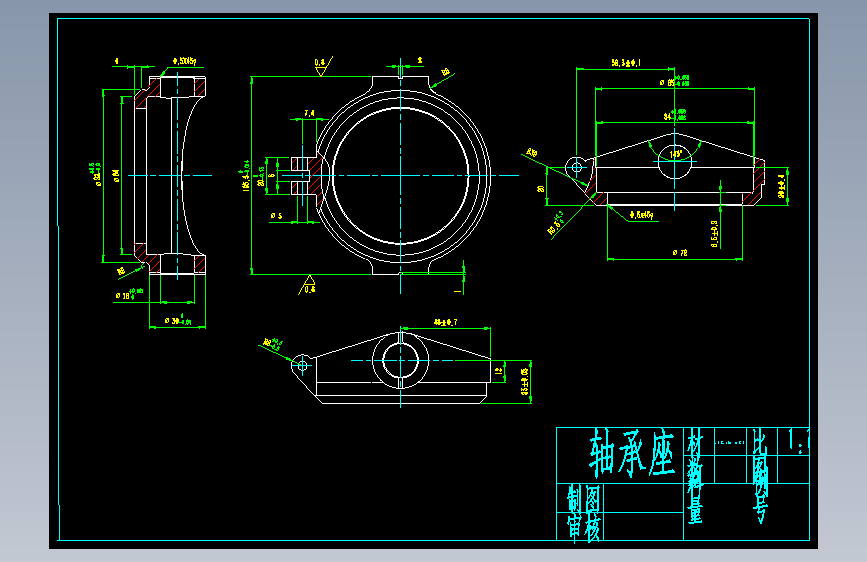Select the ø 18 toleranced dimension
This screenshot has height=562, width=867.
[129, 294]
